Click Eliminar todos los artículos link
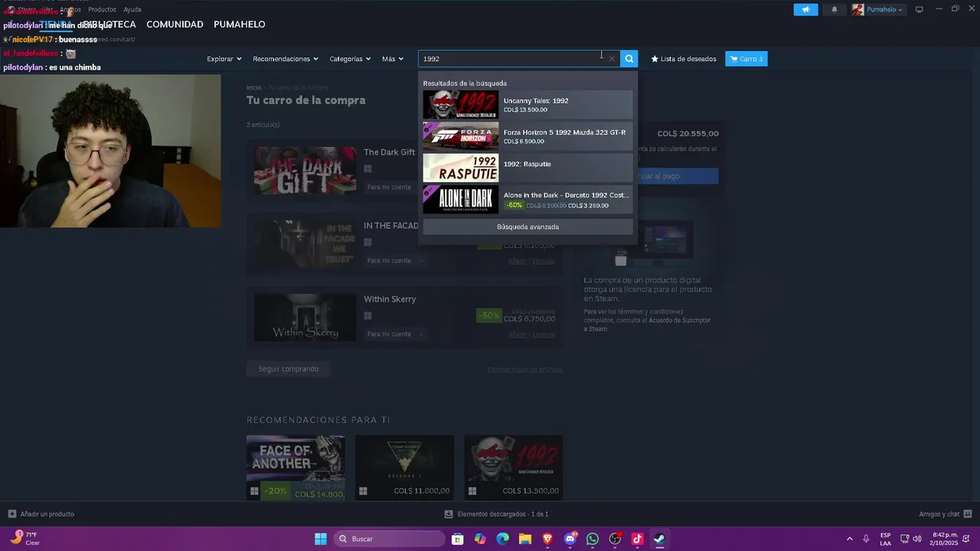This screenshot has width=980, height=551. 524,370
